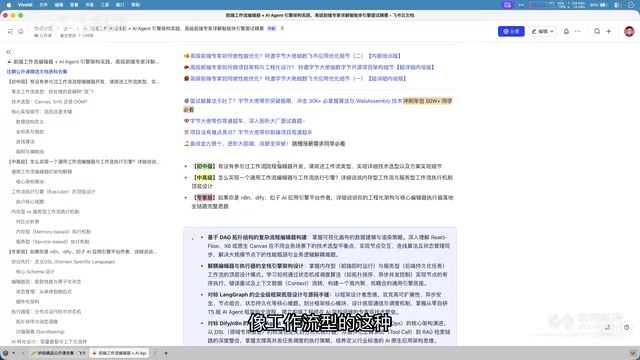Switch to first browser tab 公开课合集

click(x=59, y=353)
